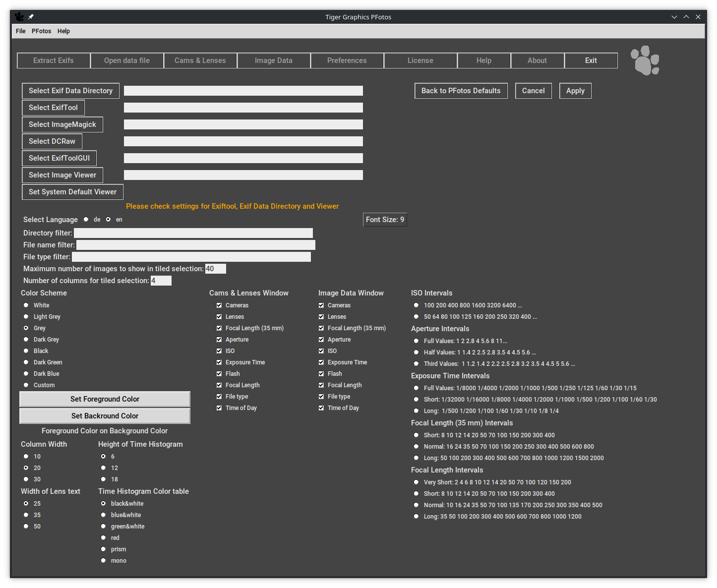Choose German language radio button 'de'
Screen dimensions: 717x588
(x=86, y=220)
